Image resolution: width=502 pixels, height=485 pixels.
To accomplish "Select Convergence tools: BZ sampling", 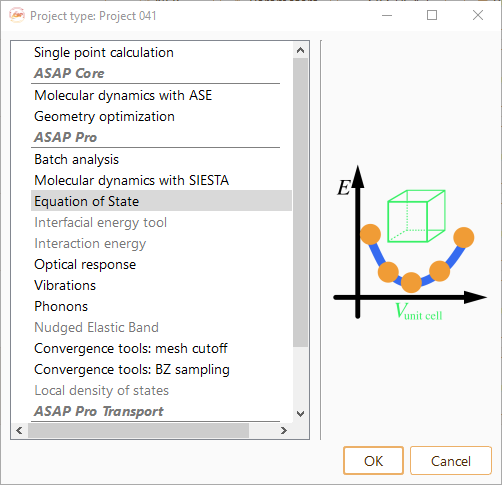I will (x=161, y=369).
